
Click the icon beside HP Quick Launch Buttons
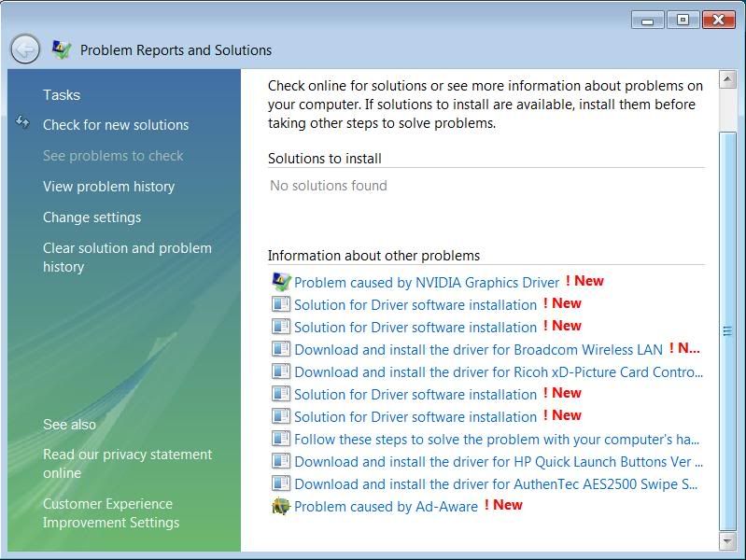point(281,461)
